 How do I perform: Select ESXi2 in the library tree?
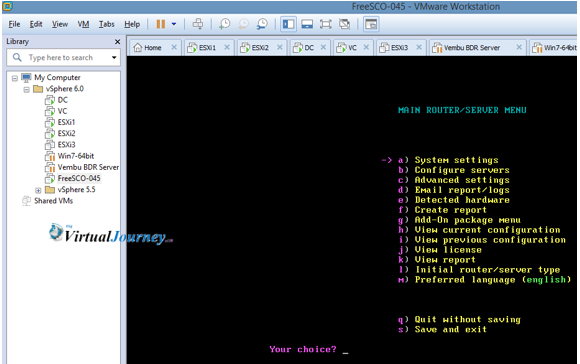coord(66,133)
